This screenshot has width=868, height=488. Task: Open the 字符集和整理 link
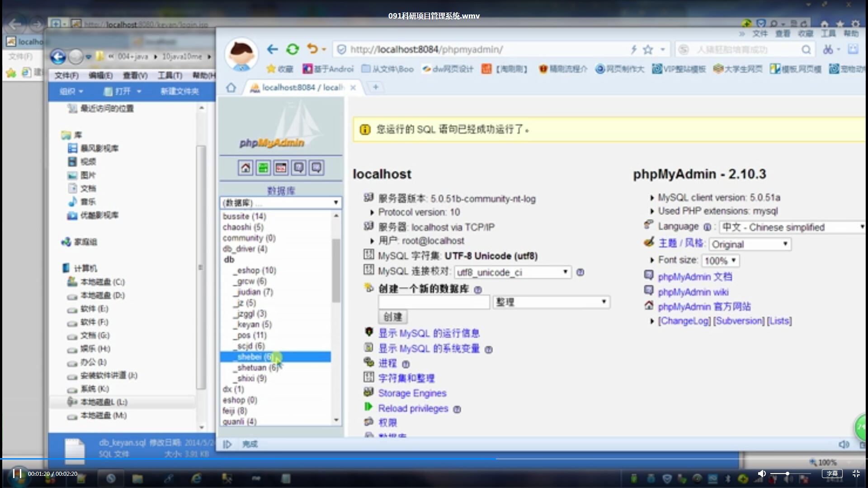click(406, 378)
